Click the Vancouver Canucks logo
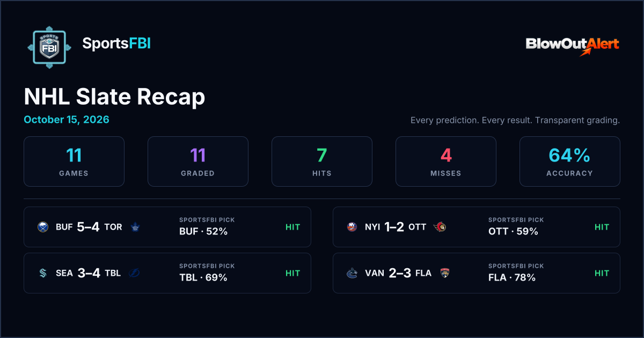The image size is (644, 338). tap(352, 273)
